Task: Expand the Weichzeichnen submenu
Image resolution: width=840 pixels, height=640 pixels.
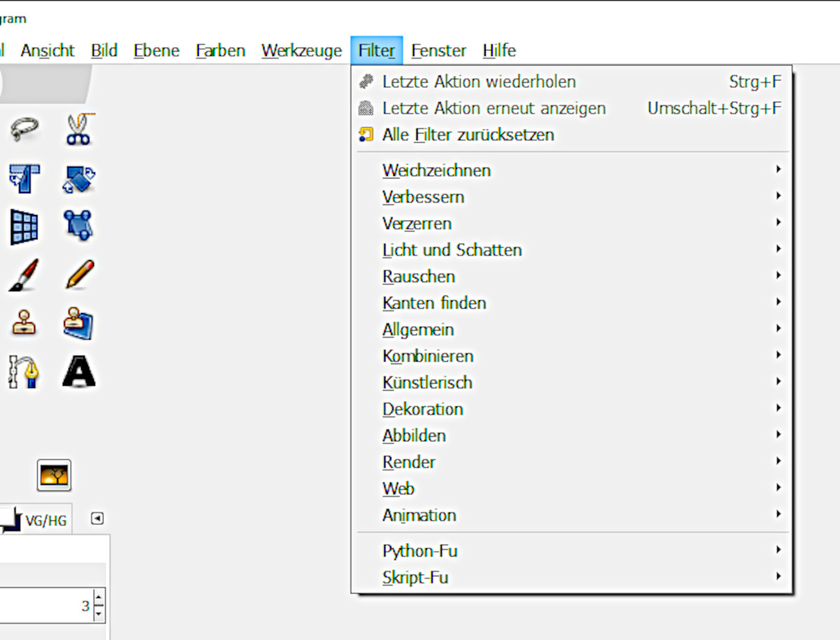Action: [x=437, y=170]
